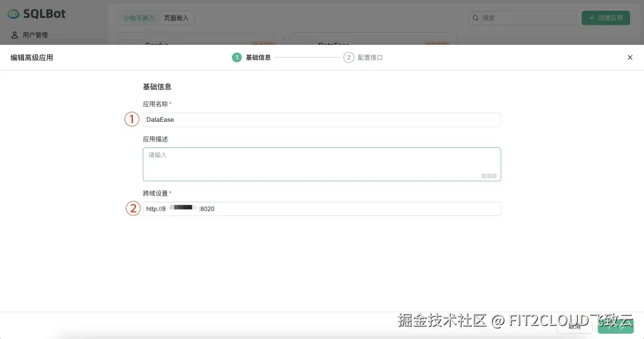Click the 0/200 character counter
The image size is (644, 339).
click(x=489, y=176)
